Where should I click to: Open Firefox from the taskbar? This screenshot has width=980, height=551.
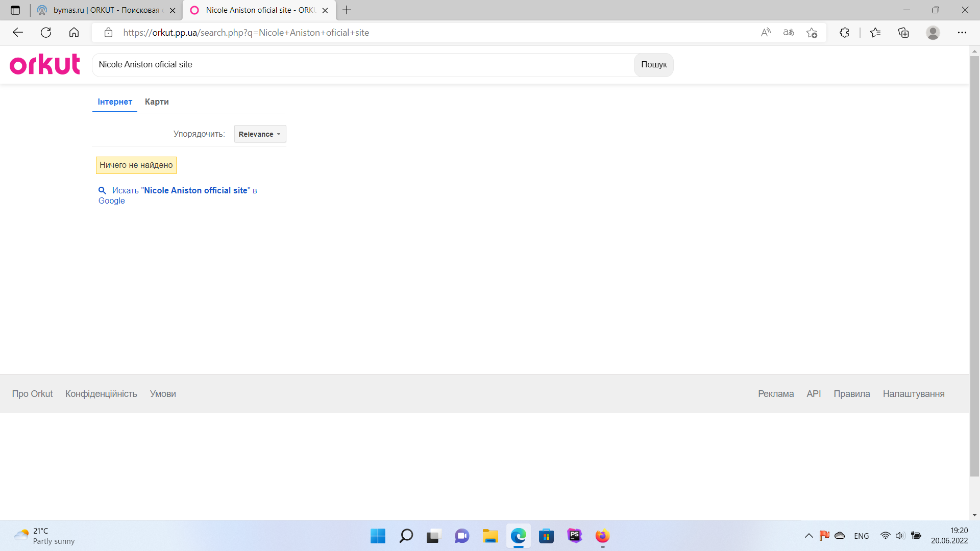click(602, 536)
